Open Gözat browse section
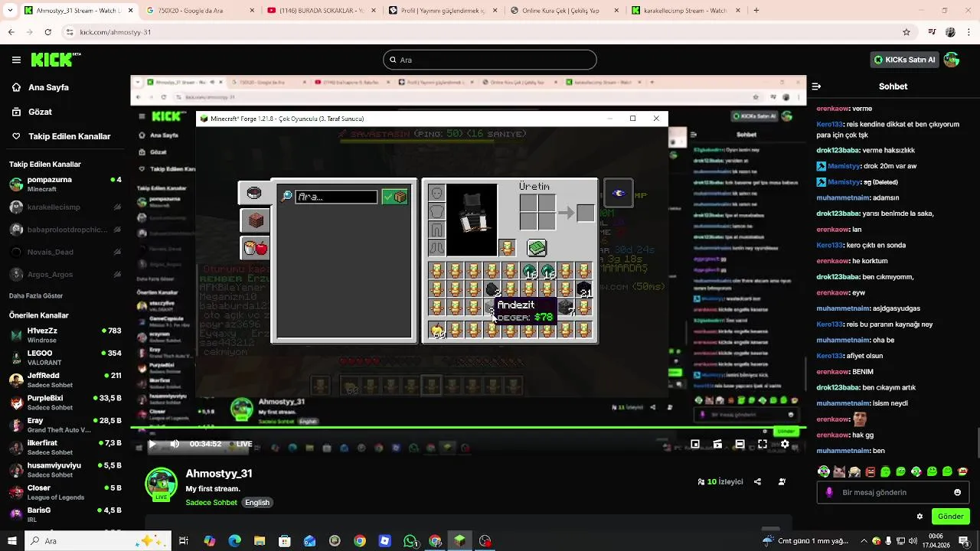 [40, 112]
